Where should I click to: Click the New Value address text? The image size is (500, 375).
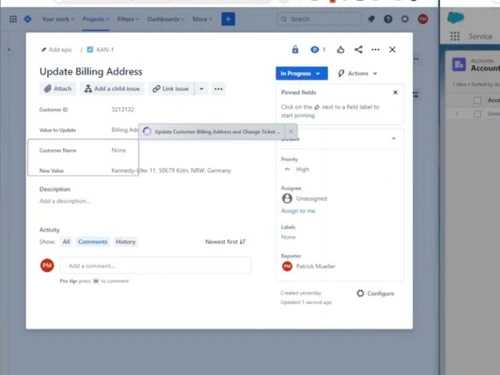[171, 171]
